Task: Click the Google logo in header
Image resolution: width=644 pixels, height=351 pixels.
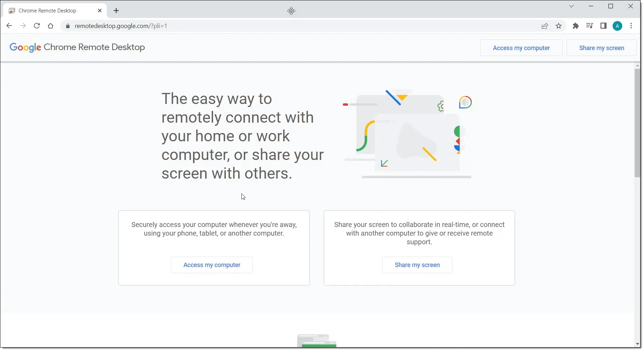Action: click(x=25, y=48)
